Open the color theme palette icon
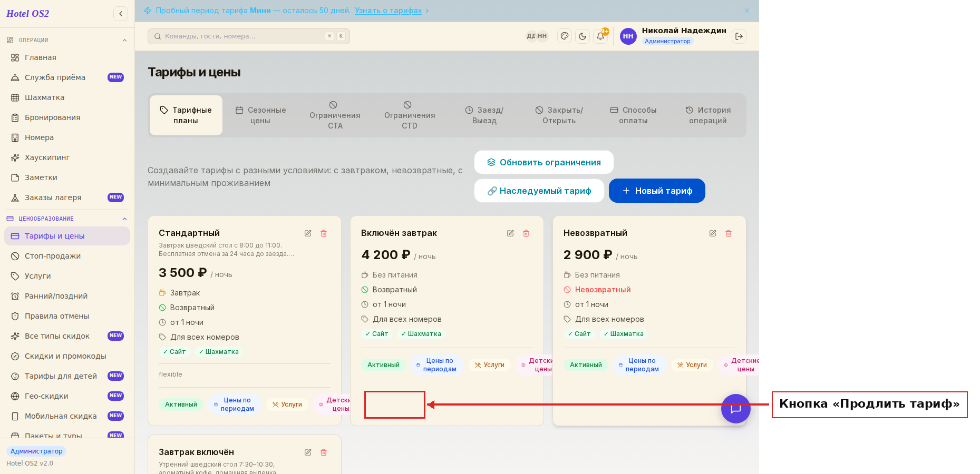 pos(565,36)
